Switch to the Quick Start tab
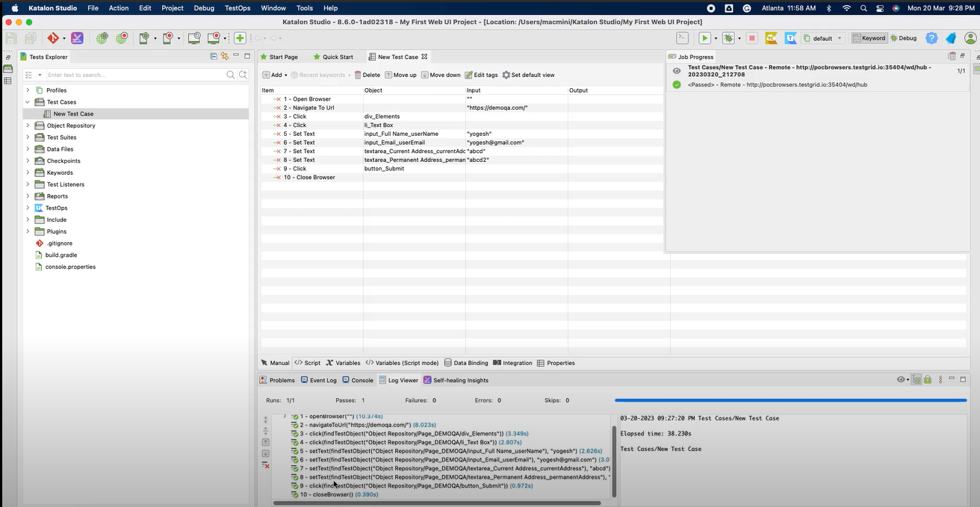 (x=332, y=57)
